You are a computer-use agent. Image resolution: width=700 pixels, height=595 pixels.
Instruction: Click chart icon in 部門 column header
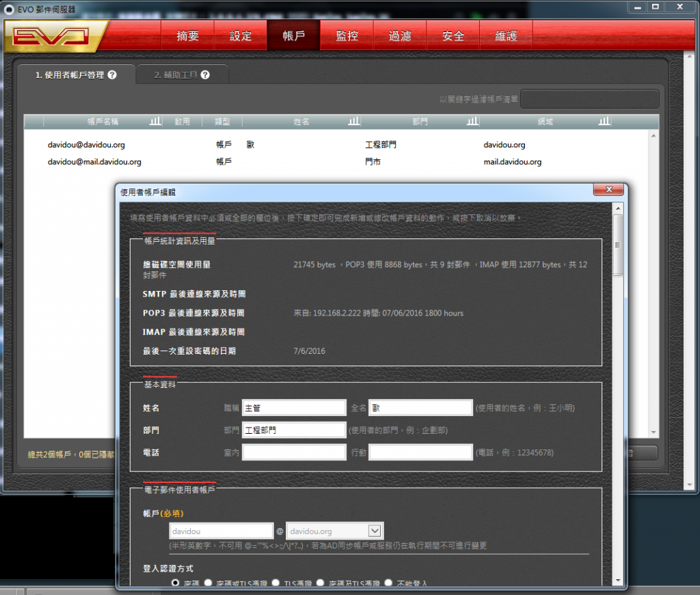pyautogui.click(x=472, y=121)
